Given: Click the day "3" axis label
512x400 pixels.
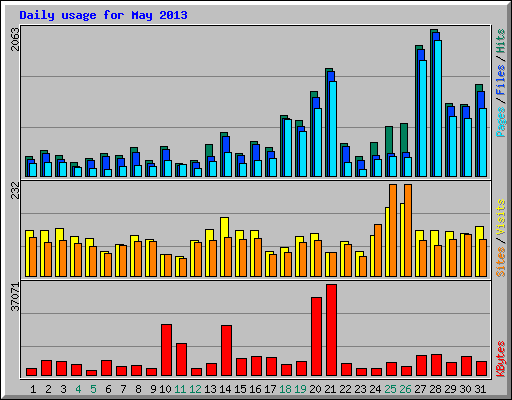Looking at the screenshot, I should click(63, 389).
